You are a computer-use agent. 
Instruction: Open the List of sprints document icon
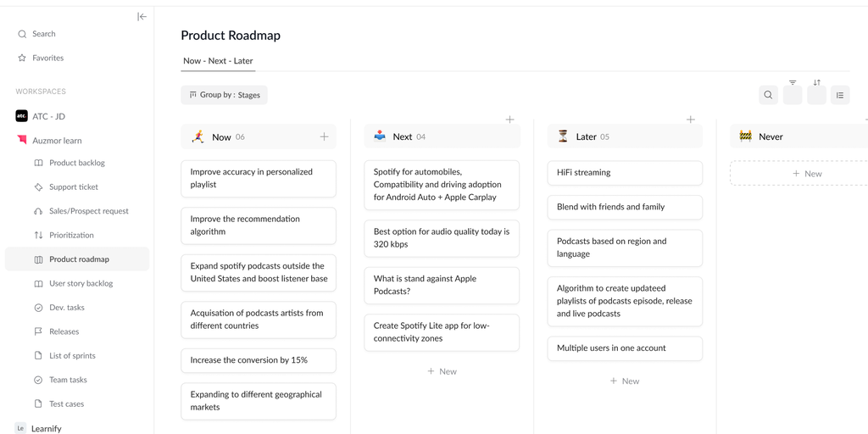[x=38, y=355]
